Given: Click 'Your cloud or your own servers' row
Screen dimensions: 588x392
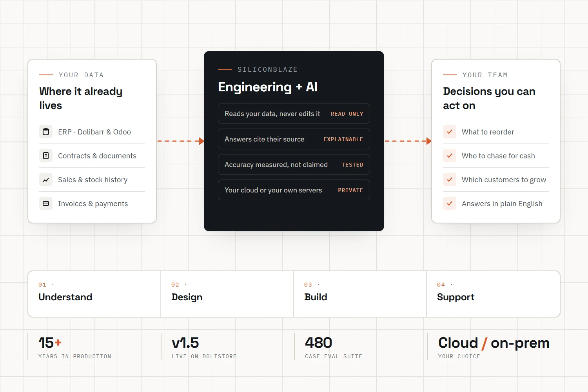Looking at the screenshot, I should [294, 190].
